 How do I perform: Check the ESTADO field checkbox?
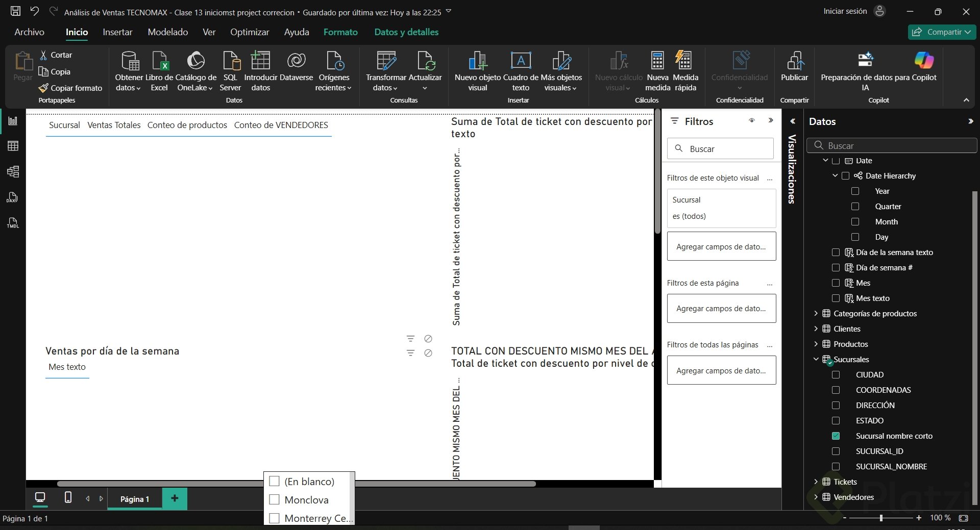tap(836, 421)
